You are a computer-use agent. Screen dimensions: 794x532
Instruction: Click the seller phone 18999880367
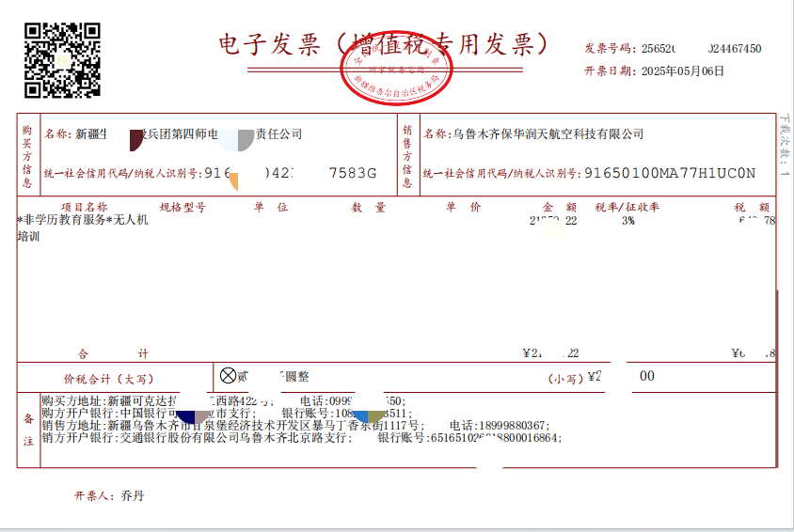512,426
